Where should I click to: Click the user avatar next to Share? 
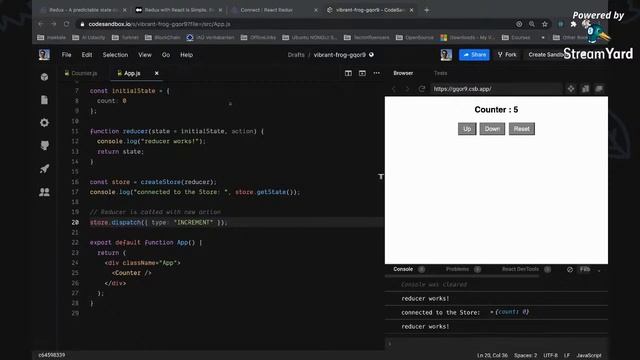[x=446, y=55]
